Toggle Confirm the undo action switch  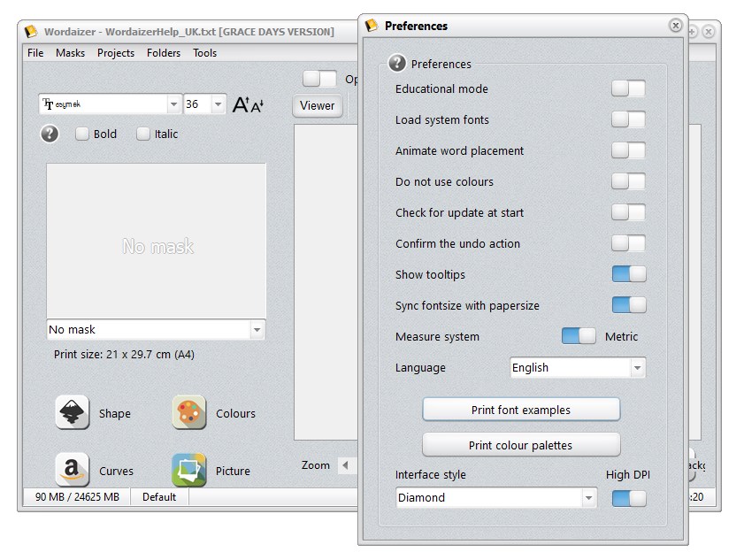[x=628, y=243]
